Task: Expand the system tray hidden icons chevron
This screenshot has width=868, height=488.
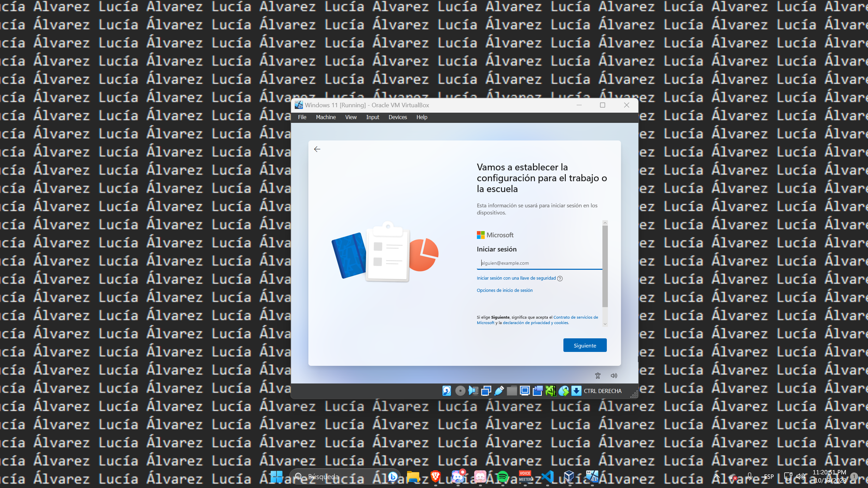Action: (717, 476)
